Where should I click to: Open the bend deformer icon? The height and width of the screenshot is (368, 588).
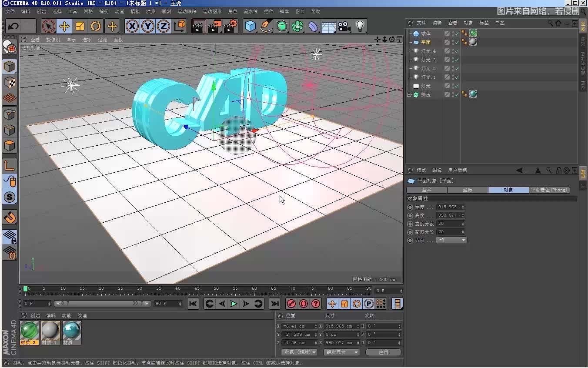tap(313, 27)
